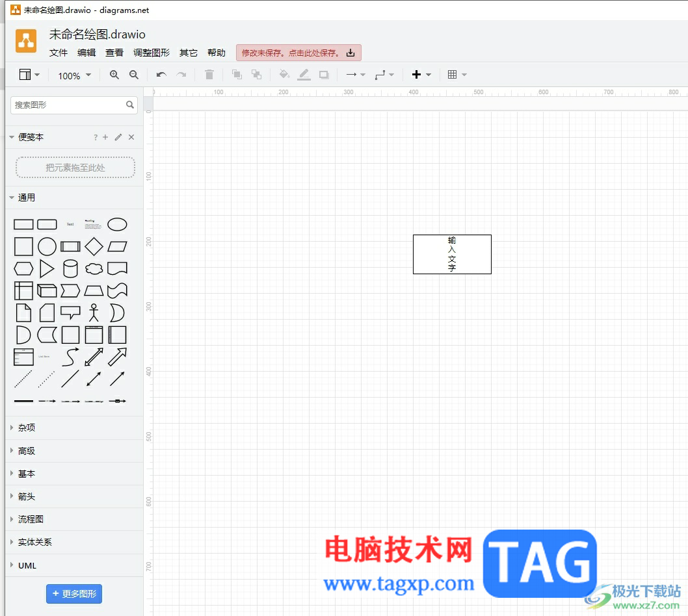This screenshot has height=616, width=688.
Task: Click the 搜索图形 search field
Action: (73, 105)
